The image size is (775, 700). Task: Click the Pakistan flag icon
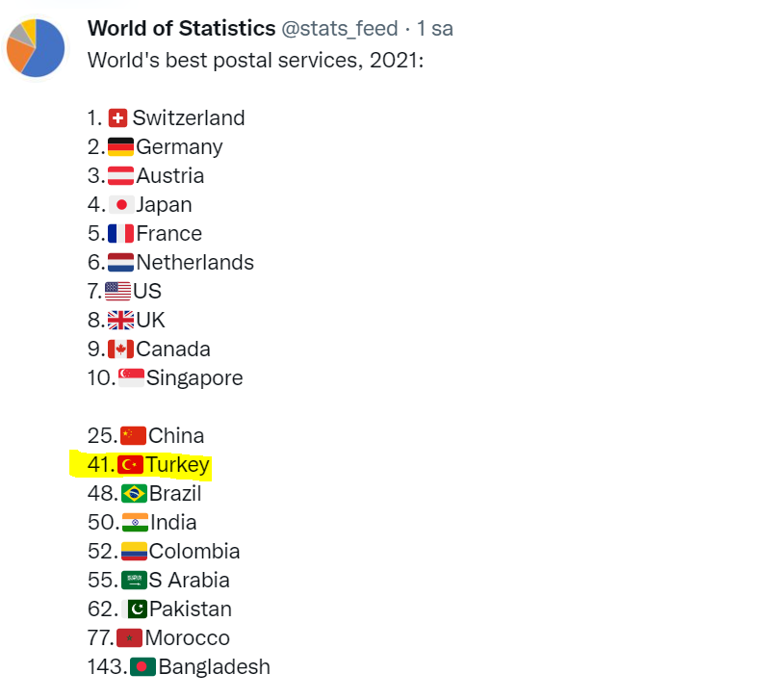coord(135,609)
